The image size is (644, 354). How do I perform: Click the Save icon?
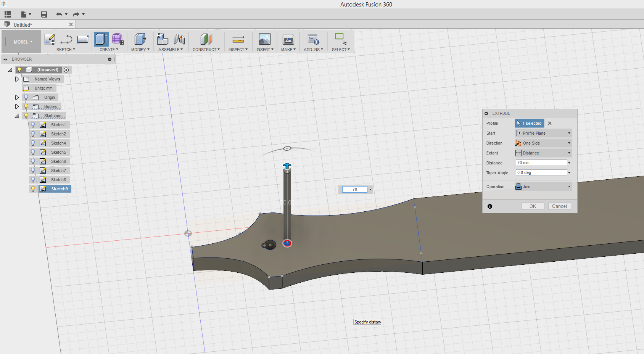point(44,14)
